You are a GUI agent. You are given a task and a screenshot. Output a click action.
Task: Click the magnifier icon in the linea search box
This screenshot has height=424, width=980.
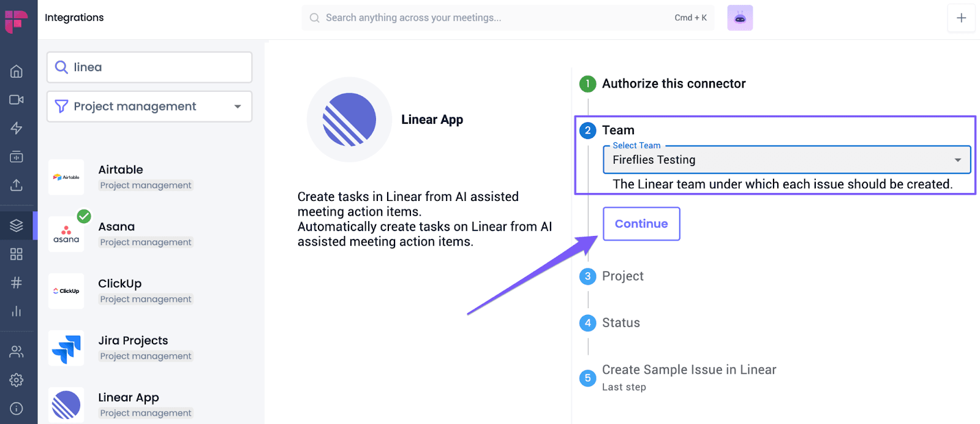(61, 67)
